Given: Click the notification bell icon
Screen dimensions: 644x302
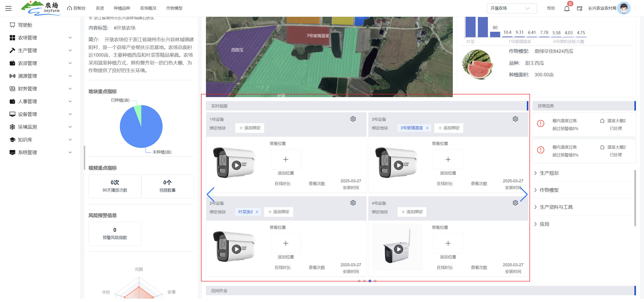Looking at the screenshot, I should pos(566,9).
